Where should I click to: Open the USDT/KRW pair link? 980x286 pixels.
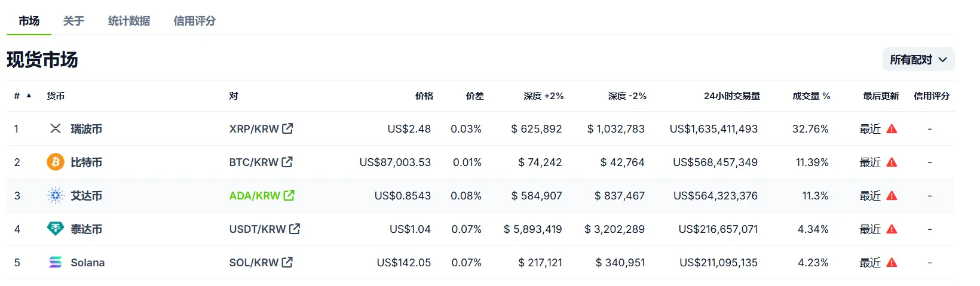pyautogui.click(x=258, y=229)
